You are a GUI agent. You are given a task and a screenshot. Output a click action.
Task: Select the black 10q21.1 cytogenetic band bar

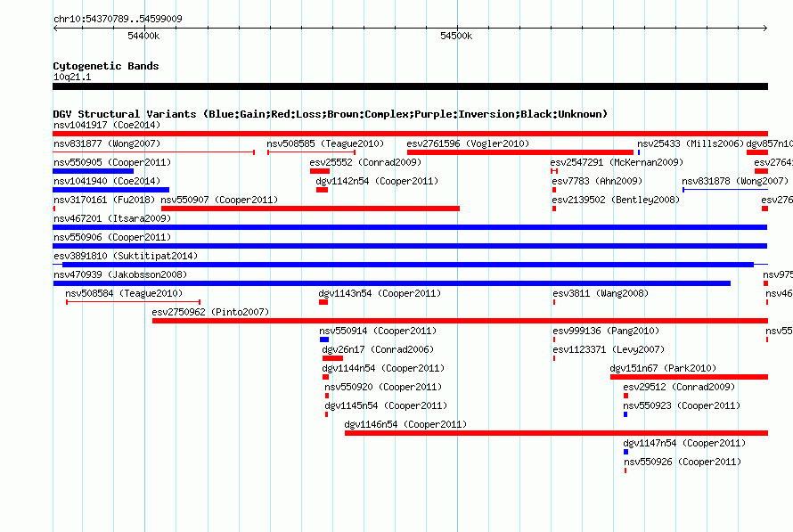click(x=410, y=86)
